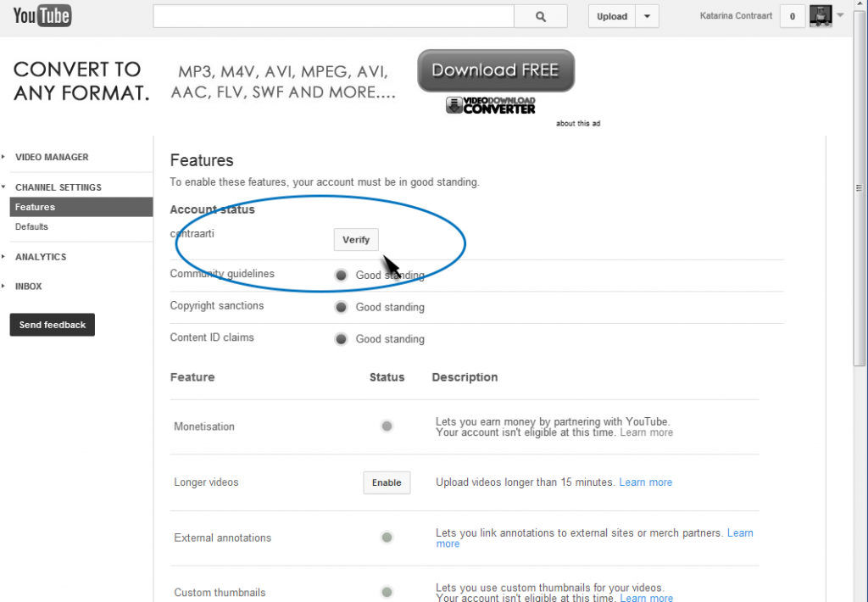Click the External annotations status indicator
Screen dimensions: 868x602
pos(387,538)
